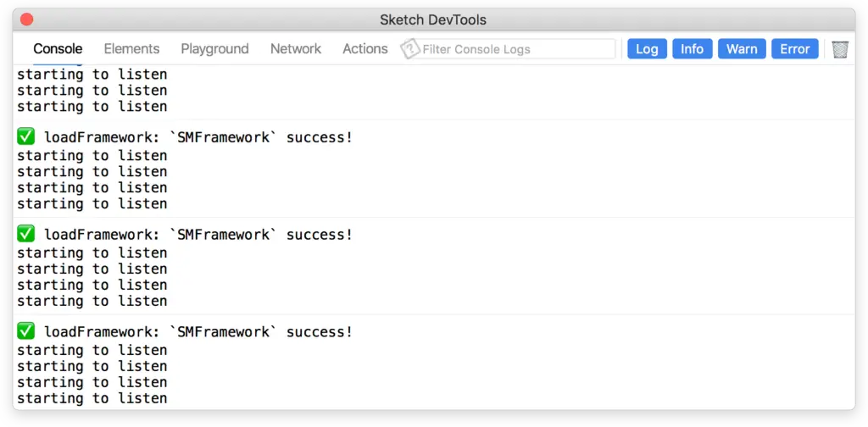Maximize the Sketch DevTools window
The height and width of the screenshot is (427, 868).
click(60, 19)
